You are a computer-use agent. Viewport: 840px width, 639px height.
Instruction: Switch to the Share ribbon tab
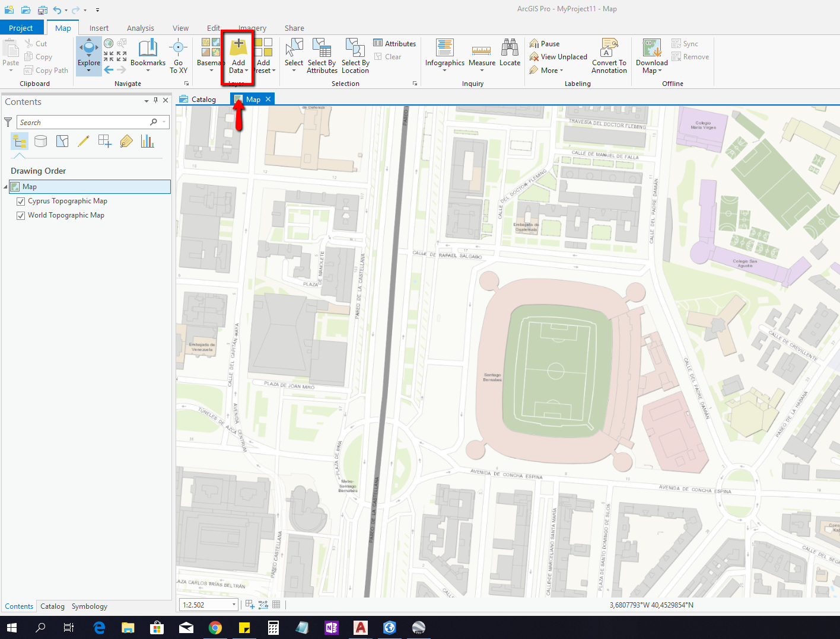click(294, 28)
